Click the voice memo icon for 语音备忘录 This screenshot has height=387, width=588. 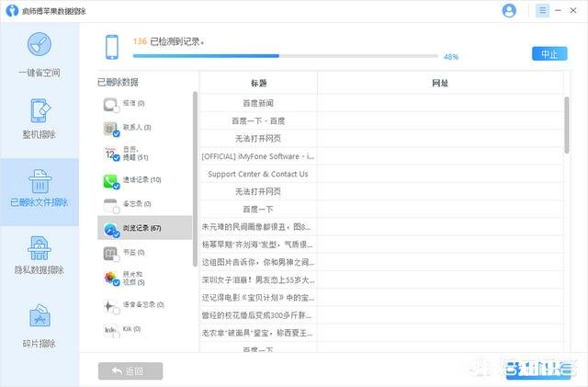pos(110,306)
